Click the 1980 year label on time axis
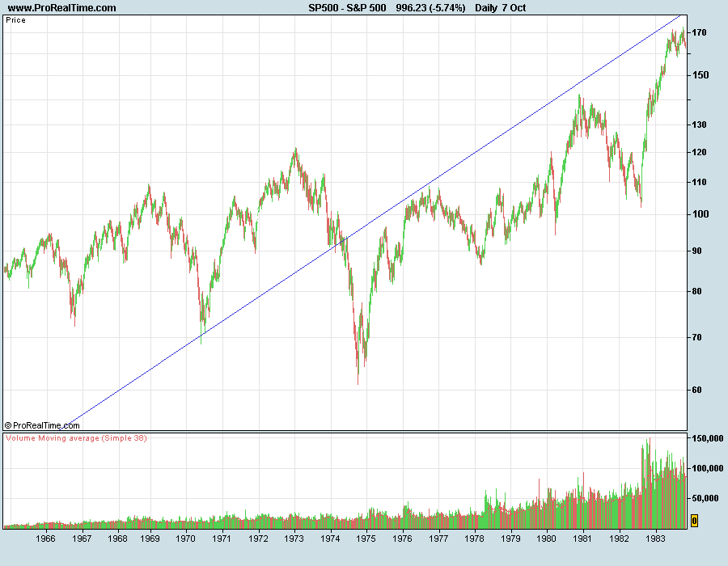 547,539
